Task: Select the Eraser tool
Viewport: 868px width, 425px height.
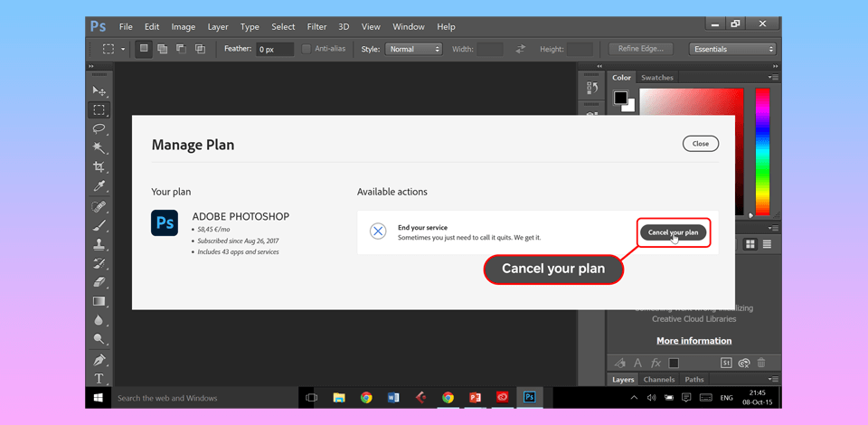Action: click(99, 282)
